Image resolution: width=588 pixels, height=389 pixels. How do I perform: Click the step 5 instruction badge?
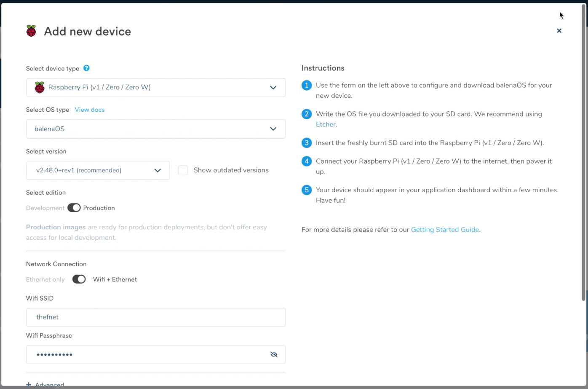pyautogui.click(x=307, y=190)
